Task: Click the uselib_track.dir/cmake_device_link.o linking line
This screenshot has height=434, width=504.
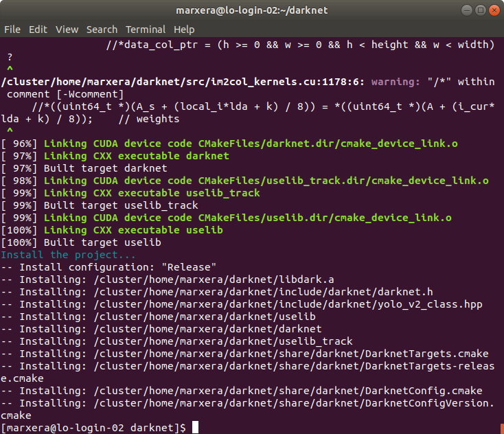Action: 266,181
